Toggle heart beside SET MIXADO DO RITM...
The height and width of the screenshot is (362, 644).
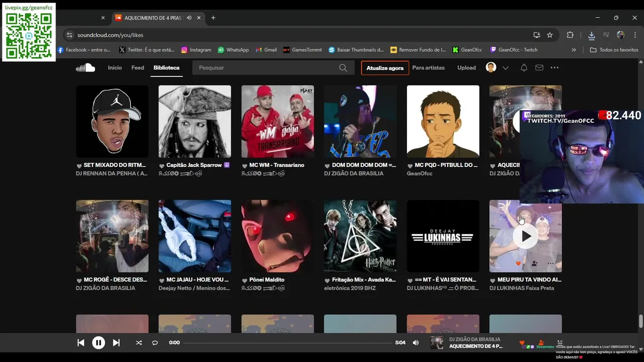click(79, 165)
